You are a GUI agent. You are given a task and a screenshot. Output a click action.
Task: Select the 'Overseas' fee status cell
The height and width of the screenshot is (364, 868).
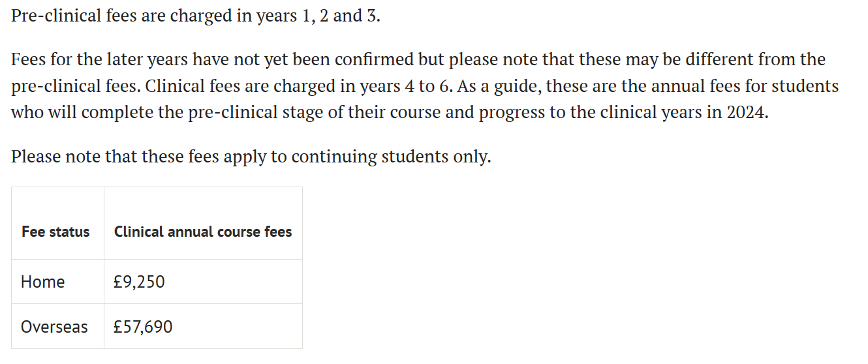click(x=54, y=326)
